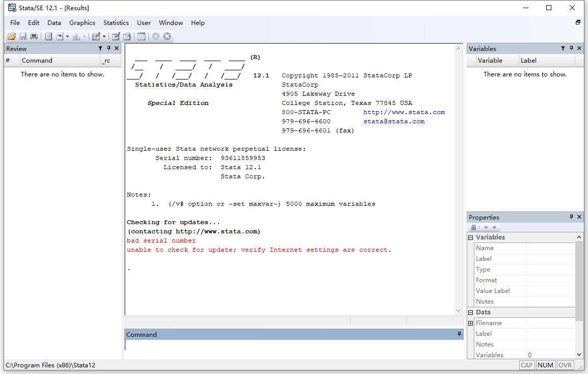Collapse the Variables section in Properties
The width and height of the screenshot is (588, 374).
pyautogui.click(x=470, y=237)
